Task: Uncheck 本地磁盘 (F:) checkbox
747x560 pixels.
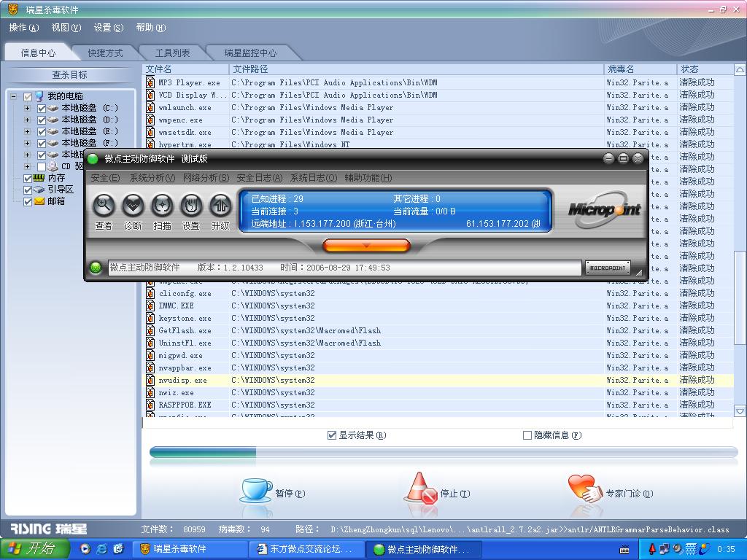Action: point(42,144)
